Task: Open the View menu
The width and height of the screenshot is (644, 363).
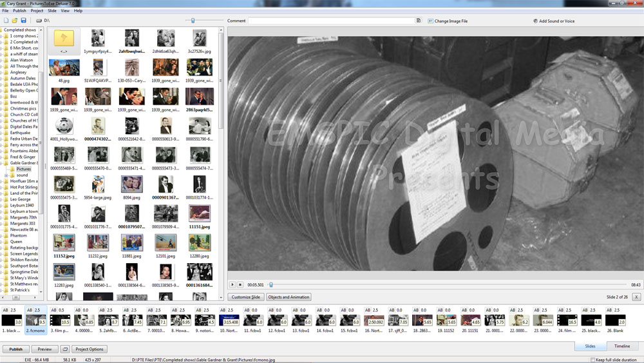Action: pyautogui.click(x=65, y=11)
